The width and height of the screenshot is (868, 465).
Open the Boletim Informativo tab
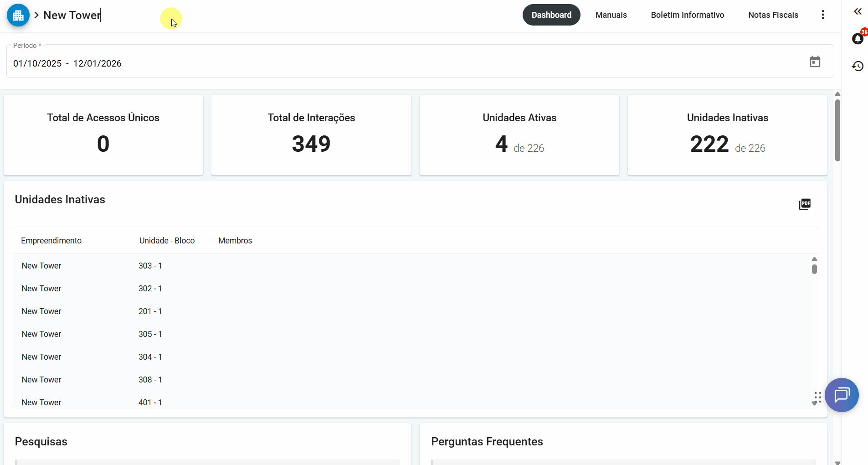(x=687, y=15)
